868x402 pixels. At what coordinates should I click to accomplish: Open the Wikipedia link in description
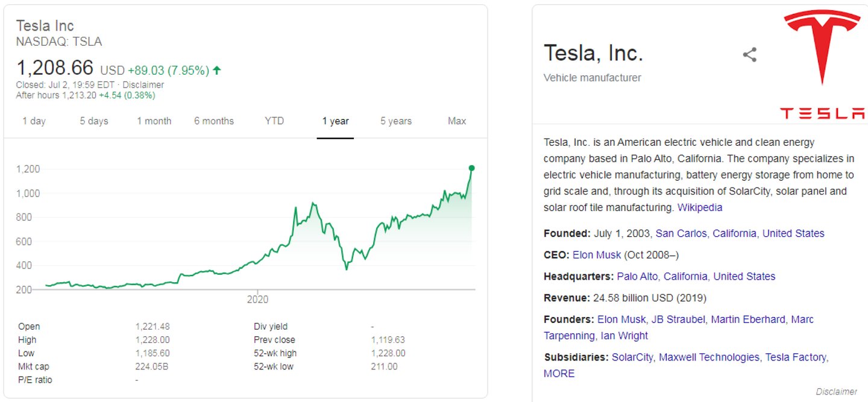(x=700, y=207)
